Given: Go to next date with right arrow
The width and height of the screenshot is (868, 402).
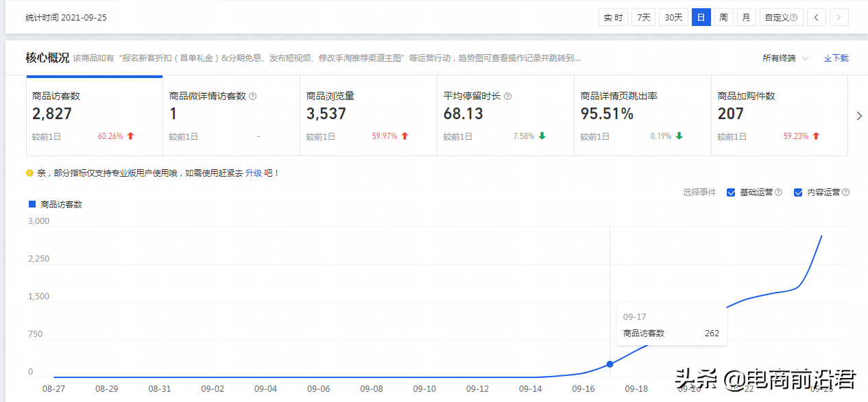Looking at the screenshot, I should tap(839, 18).
